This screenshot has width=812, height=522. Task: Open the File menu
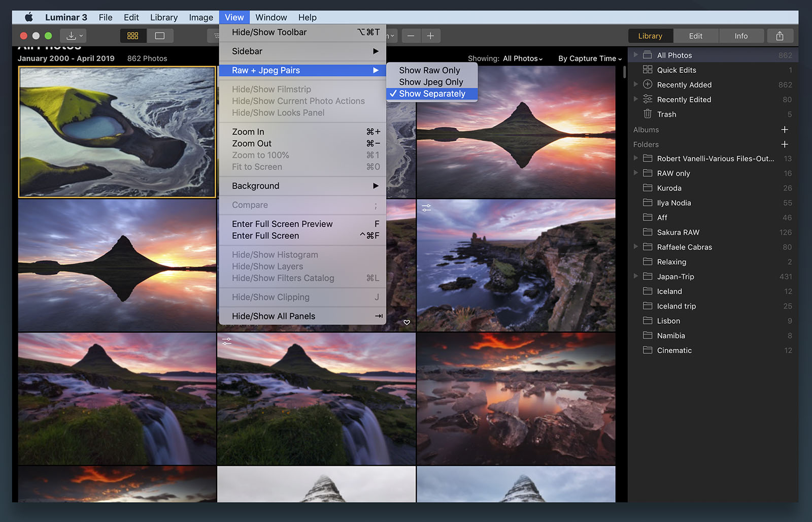[x=106, y=17]
